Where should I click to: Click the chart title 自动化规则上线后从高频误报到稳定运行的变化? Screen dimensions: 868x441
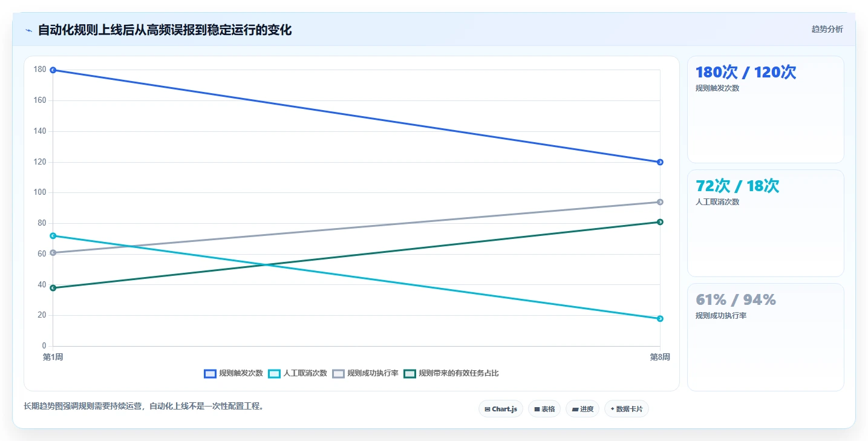(x=165, y=30)
